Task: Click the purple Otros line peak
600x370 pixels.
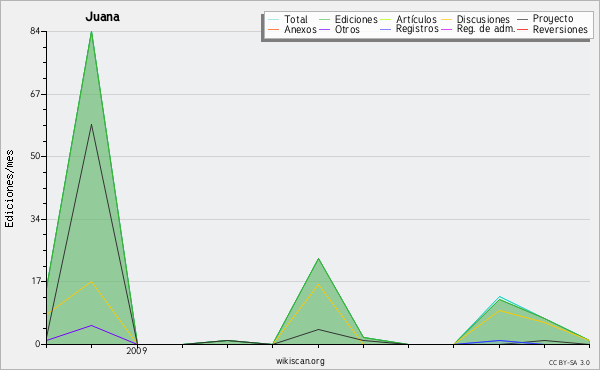Action: 91,326
